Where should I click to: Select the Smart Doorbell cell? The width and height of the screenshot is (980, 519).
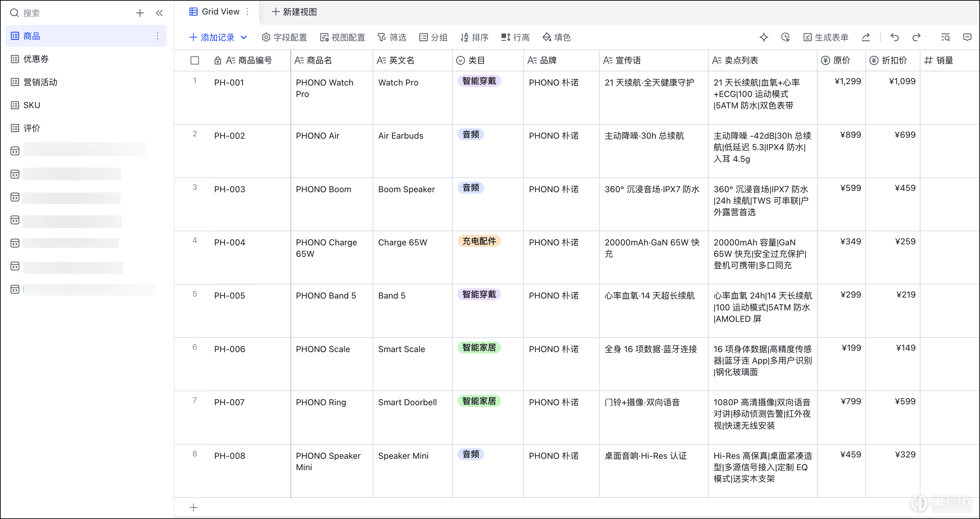point(413,417)
